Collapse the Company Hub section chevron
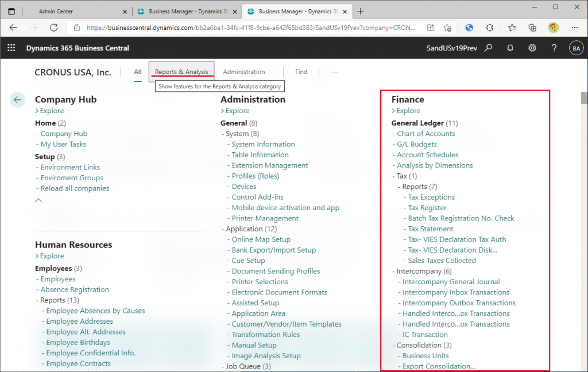 (x=38, y=200)
